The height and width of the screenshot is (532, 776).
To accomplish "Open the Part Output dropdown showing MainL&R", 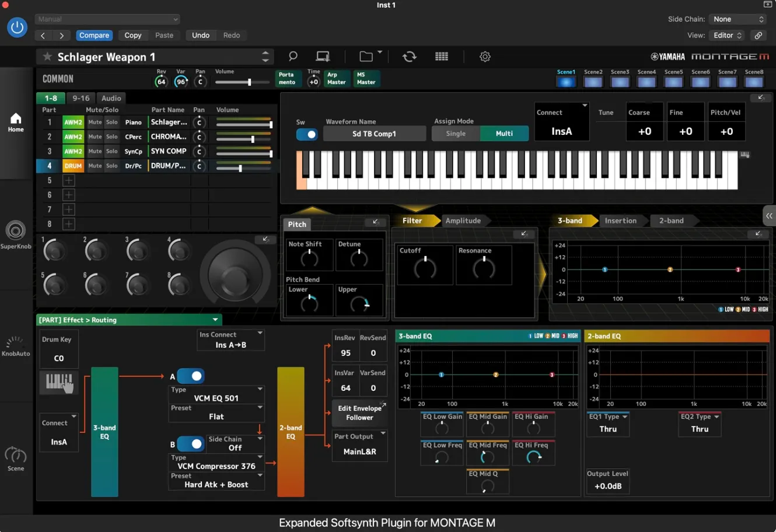I will tap(359, 446).
